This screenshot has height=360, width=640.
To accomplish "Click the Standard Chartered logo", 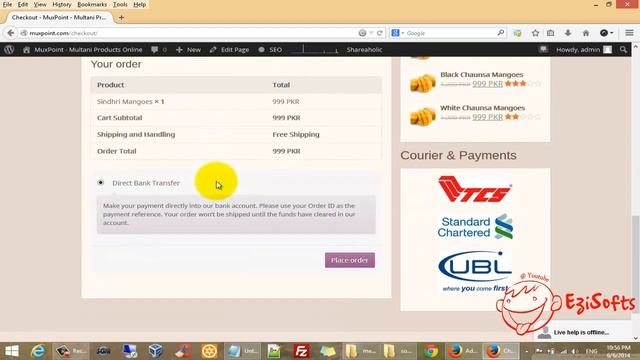I will (475, 227).
